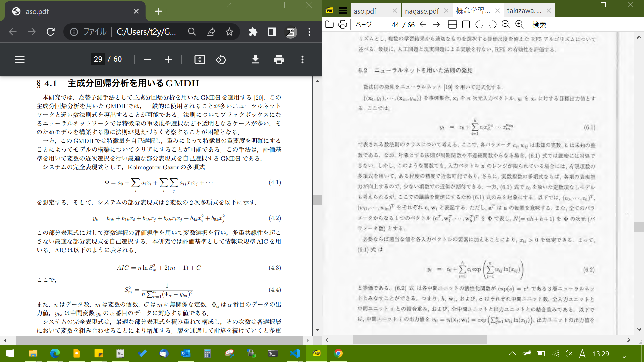Rotate right in SumatraPDF toolbar
644x362 pixels.
tap(493, 24)
